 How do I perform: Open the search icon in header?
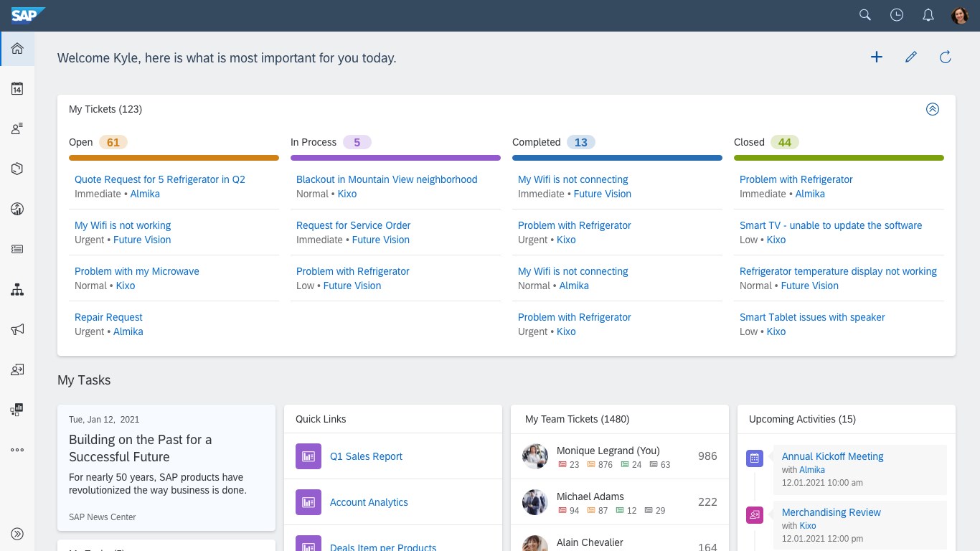865,15
